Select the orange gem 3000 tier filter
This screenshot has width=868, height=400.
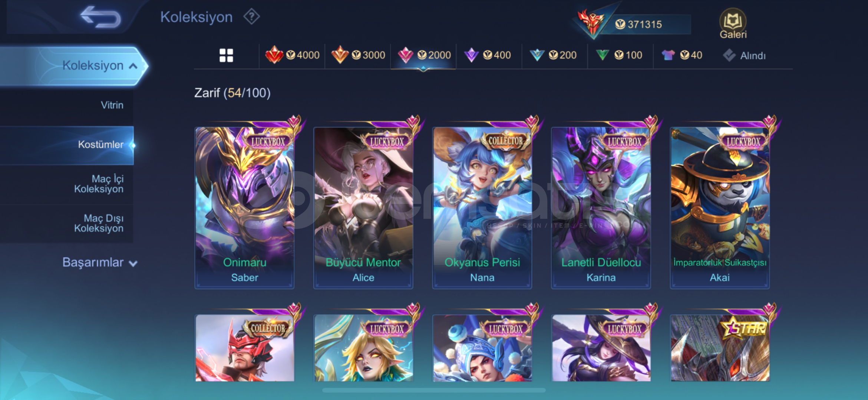click(x=358, y=55)
